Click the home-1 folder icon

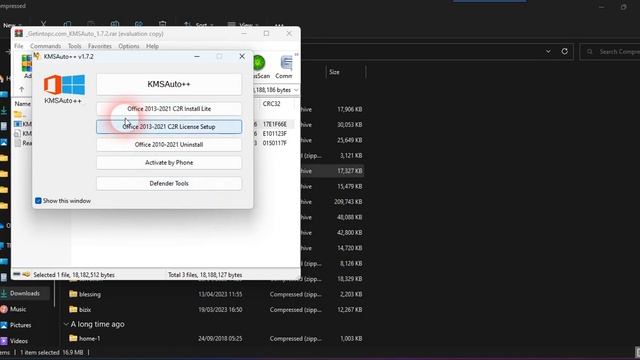73,338
